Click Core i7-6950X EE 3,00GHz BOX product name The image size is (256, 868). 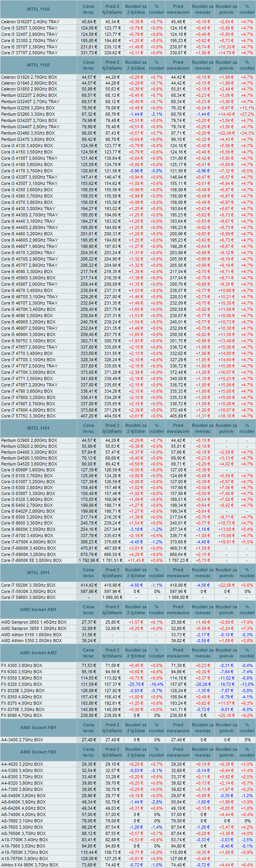click(x=31, y=560)
